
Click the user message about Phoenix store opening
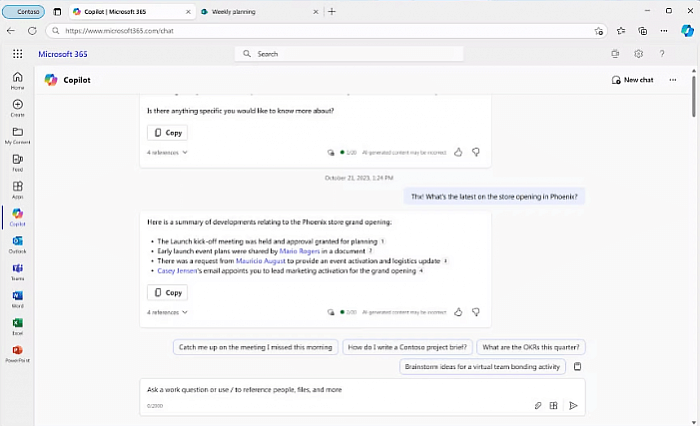coord(494,196)
